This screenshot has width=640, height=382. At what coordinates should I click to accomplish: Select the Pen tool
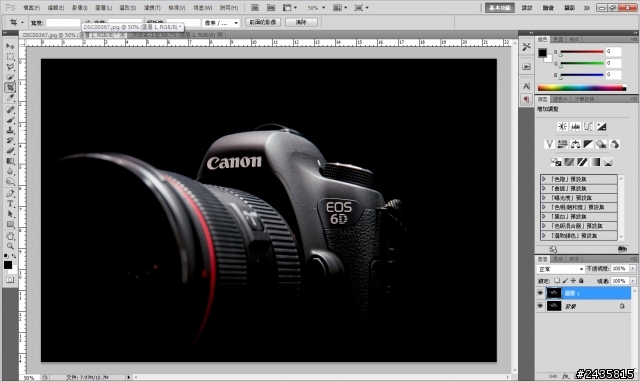point(10,193)
